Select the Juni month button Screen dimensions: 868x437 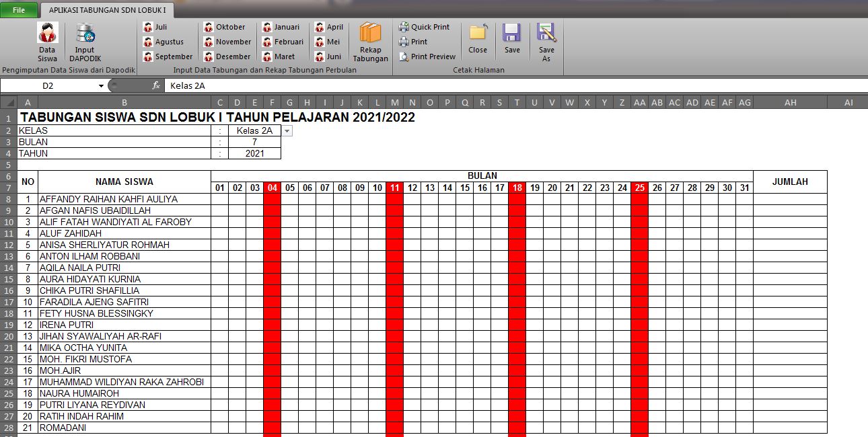[328, 56]
